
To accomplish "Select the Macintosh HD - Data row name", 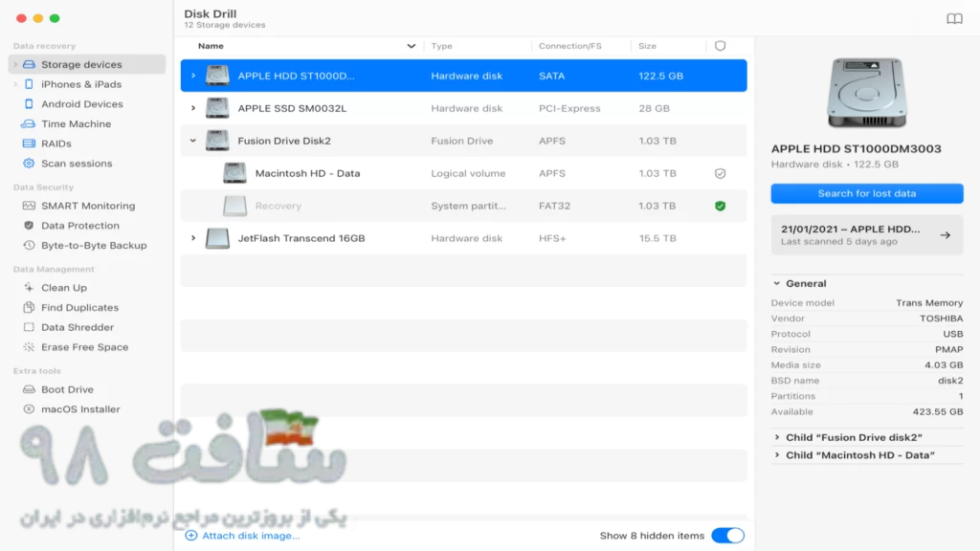I will tap(307, 173).
